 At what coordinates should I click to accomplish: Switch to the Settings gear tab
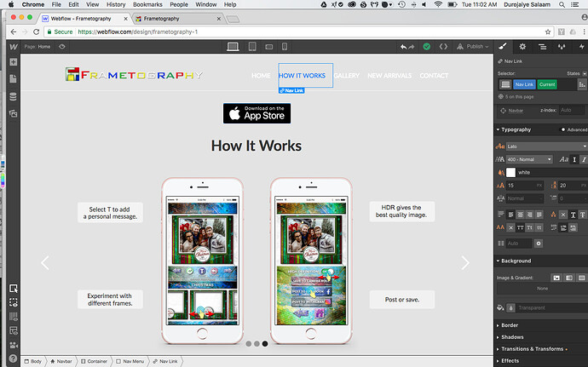coord(522,47)
